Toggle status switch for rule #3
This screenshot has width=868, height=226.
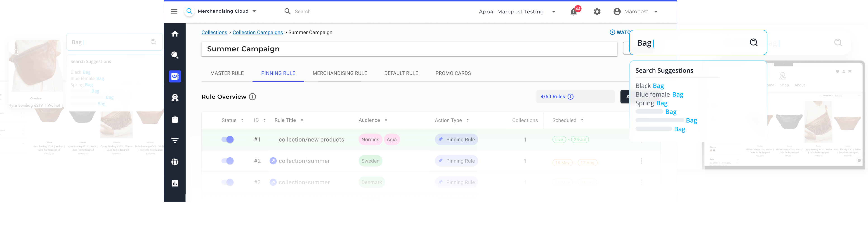tap(228, 182)
